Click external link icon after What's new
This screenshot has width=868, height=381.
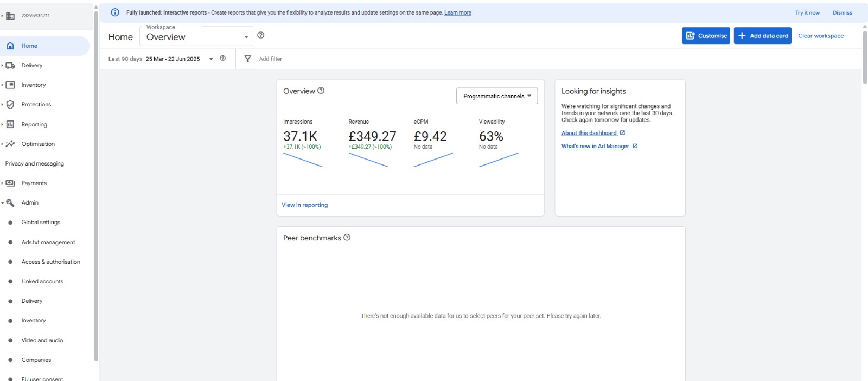tap(635, 146)
